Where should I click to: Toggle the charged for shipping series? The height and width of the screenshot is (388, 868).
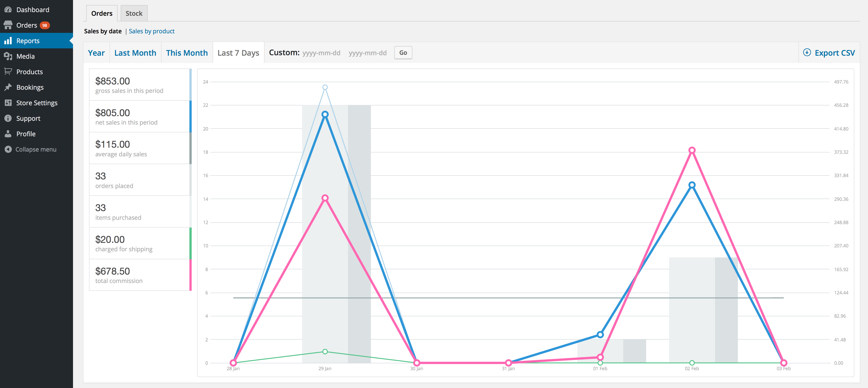pos(139,243)
